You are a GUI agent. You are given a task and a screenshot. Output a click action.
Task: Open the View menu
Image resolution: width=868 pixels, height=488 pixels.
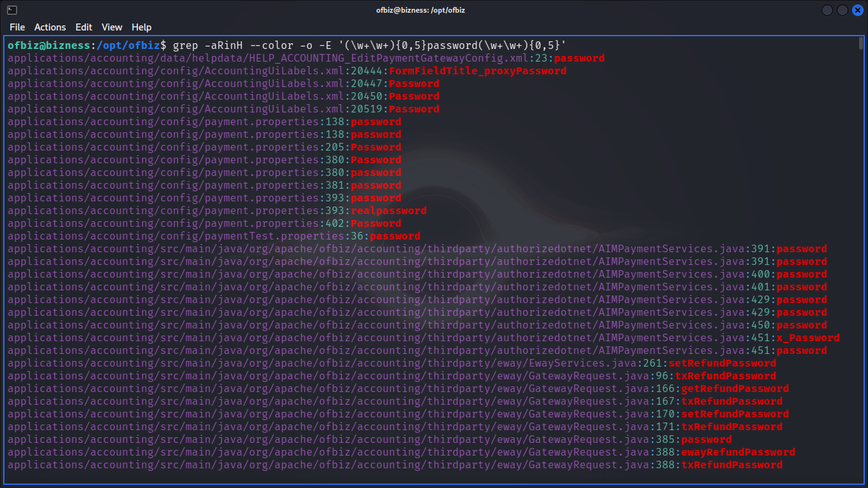[112, 27]
